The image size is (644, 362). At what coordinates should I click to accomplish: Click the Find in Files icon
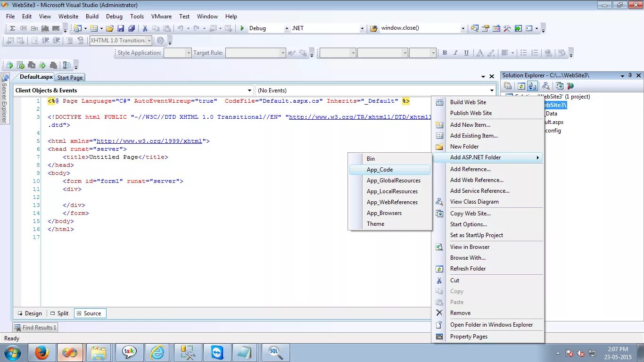click(x=374, y=28)
